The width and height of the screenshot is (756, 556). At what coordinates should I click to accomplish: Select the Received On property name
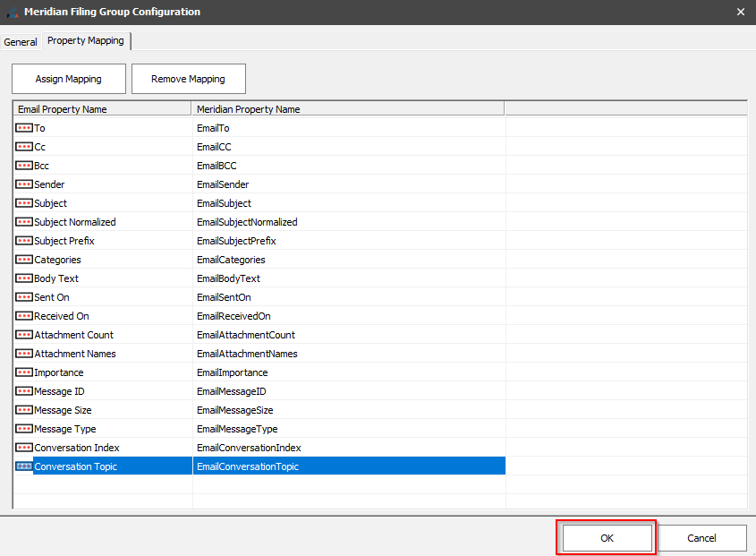62,316
